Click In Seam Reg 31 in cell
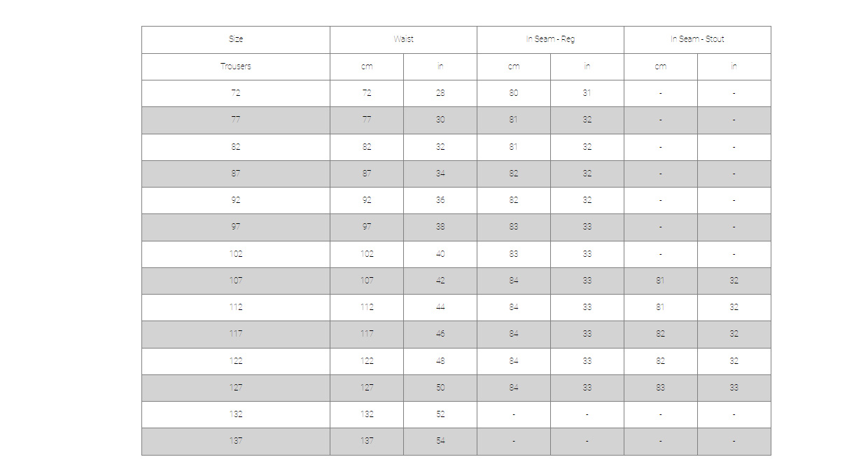 click(x=587, y=93)
